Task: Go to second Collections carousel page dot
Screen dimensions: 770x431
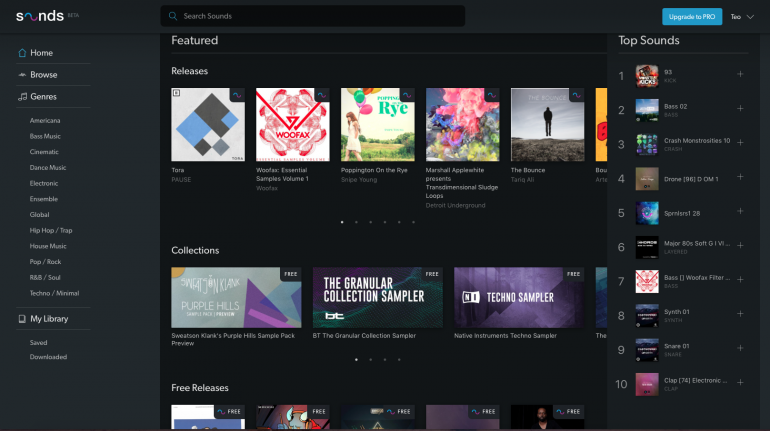Action: click(x=371, y=359)
